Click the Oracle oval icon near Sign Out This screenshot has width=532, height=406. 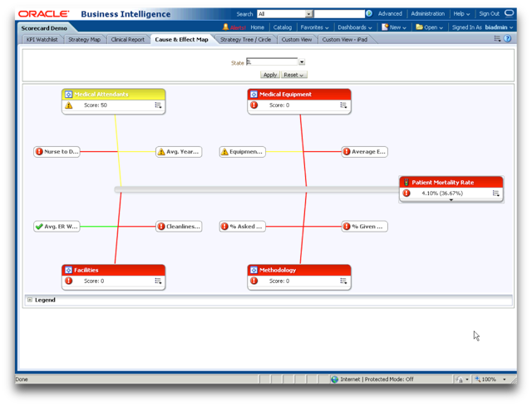[x=510, y=13]
